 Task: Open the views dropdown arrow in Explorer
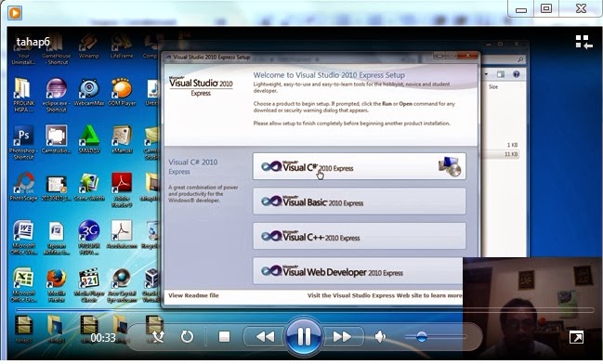point(486,73)
